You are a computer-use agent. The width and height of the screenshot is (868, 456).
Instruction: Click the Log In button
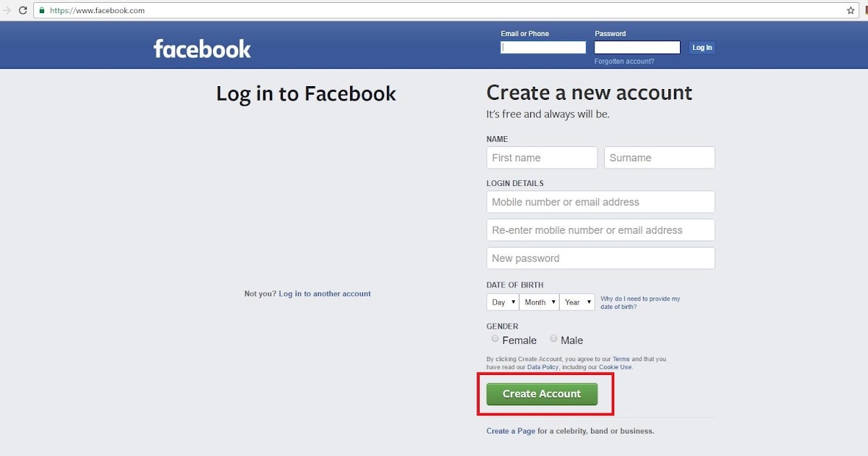(x=702, y=48)
